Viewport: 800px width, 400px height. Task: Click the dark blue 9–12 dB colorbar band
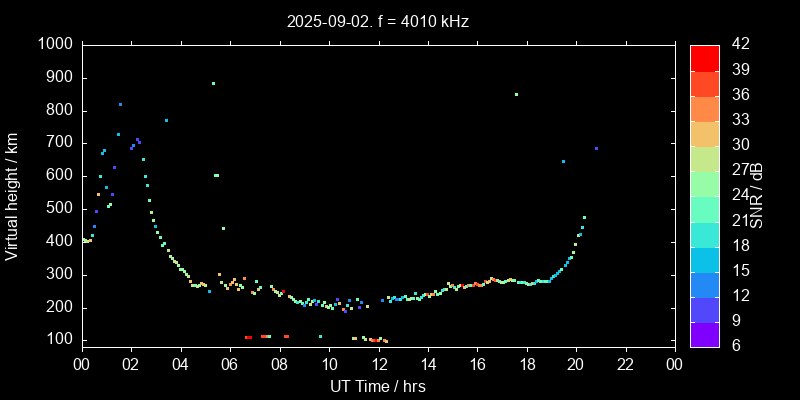[704, 309]
